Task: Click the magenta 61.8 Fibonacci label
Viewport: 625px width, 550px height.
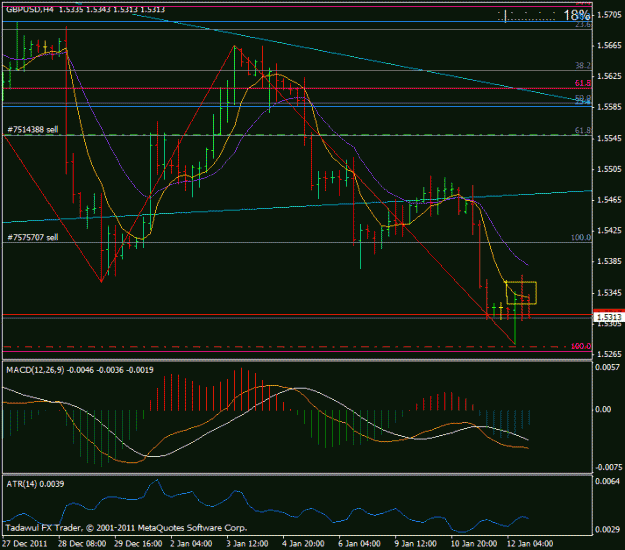Action: pyautogui.click(x=583, y=83)
